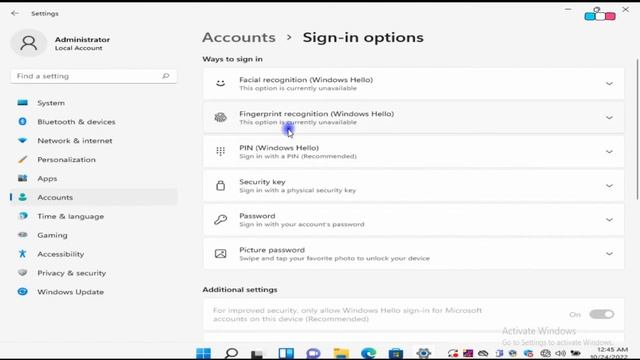Expand the Password option chevron
Viewport: 640px width, 360px height.
[x=609, y=220]
